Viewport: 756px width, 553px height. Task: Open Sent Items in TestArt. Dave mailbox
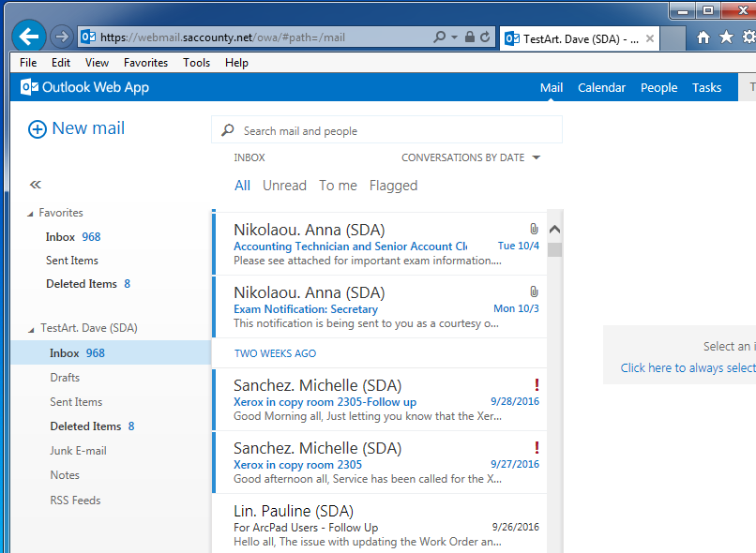coord(76,402)
